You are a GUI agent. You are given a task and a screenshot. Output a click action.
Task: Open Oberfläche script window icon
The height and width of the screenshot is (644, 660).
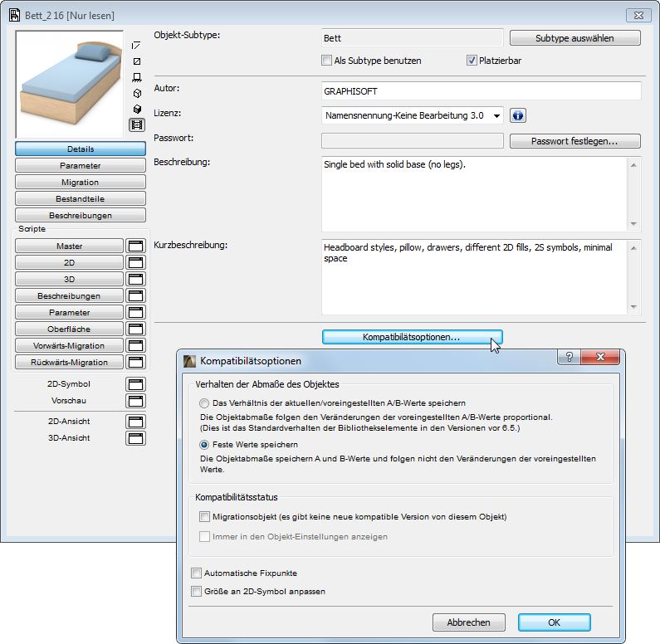click(135, 329)
